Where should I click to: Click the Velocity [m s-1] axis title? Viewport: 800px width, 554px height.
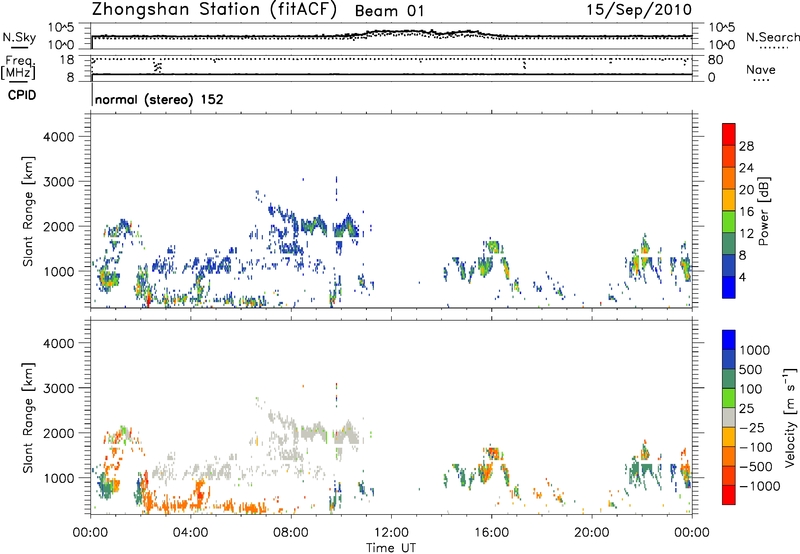[790, 417]
